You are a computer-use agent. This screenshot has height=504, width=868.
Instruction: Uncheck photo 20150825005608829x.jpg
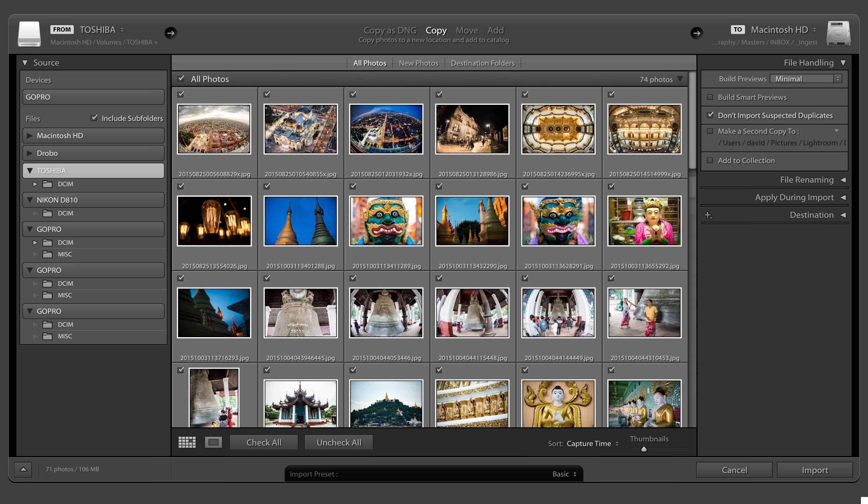[x=181, y=94]
